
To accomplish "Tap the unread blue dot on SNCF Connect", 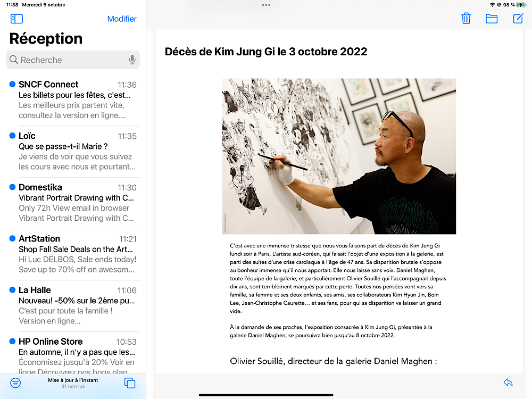I will click(12, 84).
